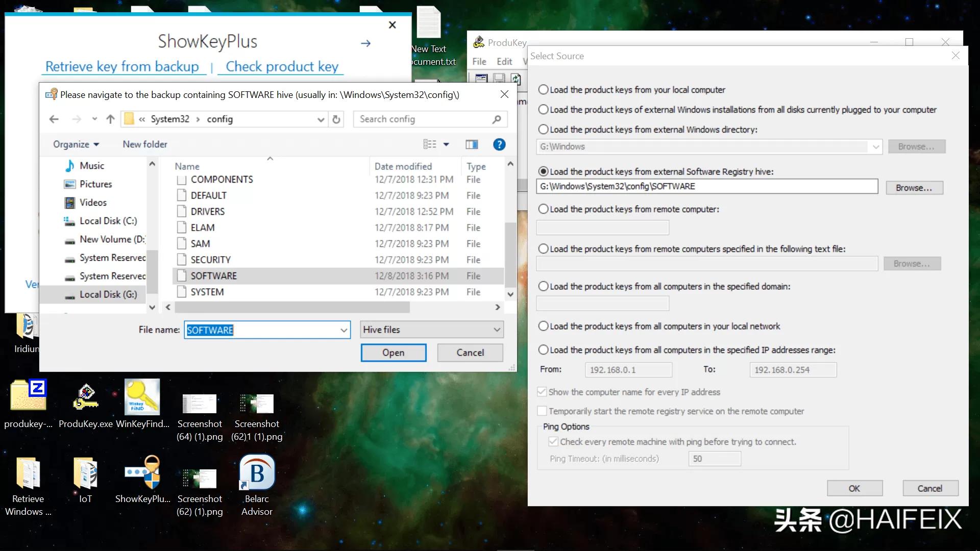The width and height of the screenshot is (980, 551).
Task: Select the Load keys from all computers in local network option
Action: pos(544,327)
